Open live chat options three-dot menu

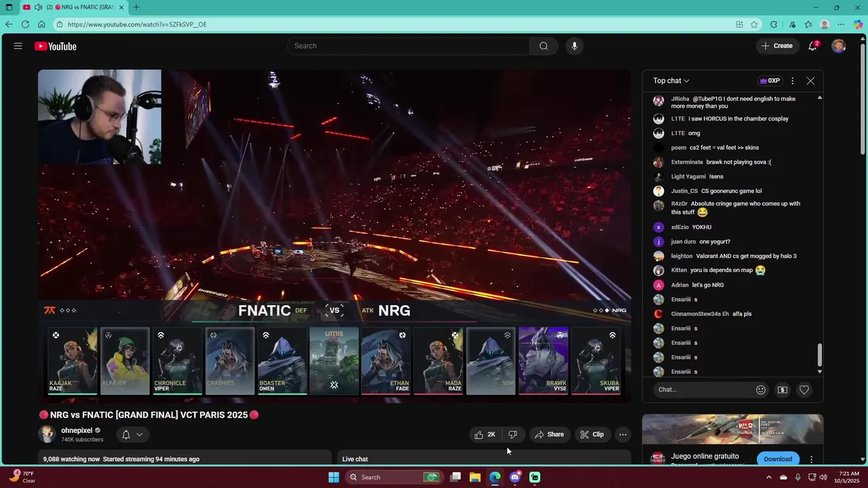792,81
